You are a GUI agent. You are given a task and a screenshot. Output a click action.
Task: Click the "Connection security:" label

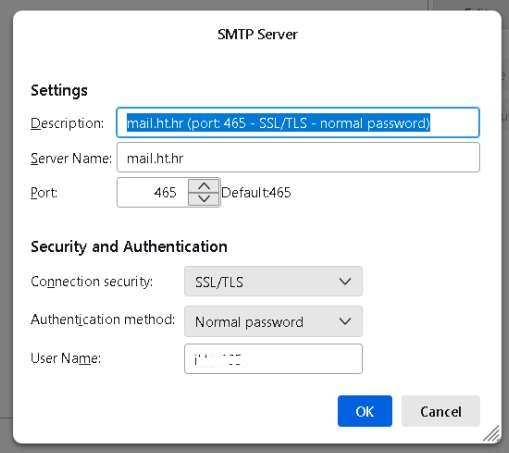coord(92,282)
